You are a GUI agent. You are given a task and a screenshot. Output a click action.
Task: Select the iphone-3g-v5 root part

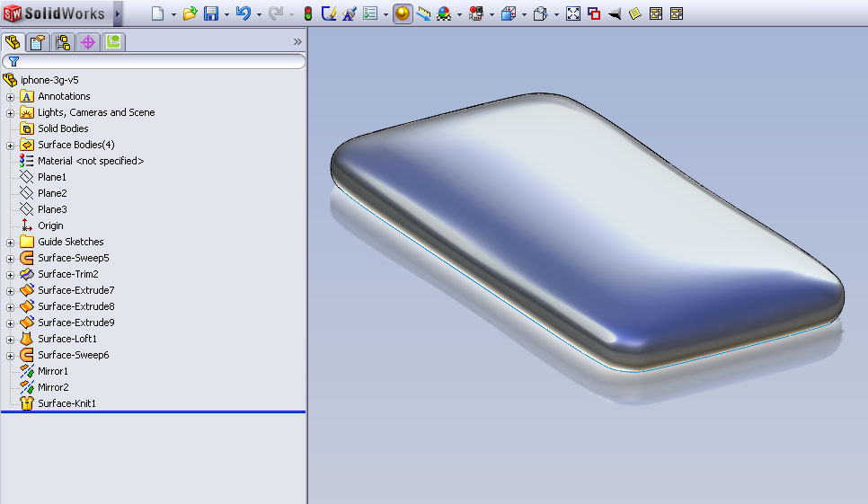(x=49, y=80)
